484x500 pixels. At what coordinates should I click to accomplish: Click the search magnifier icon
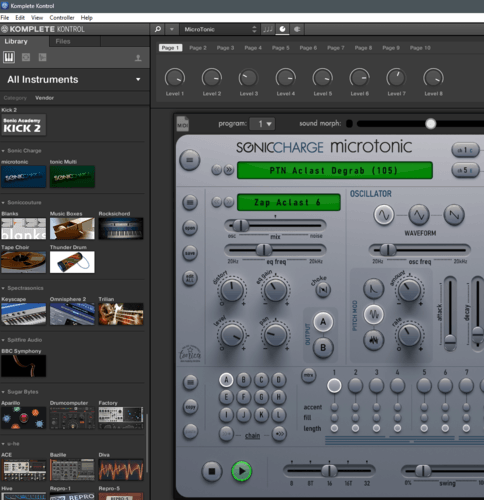[x=158, y=29]
